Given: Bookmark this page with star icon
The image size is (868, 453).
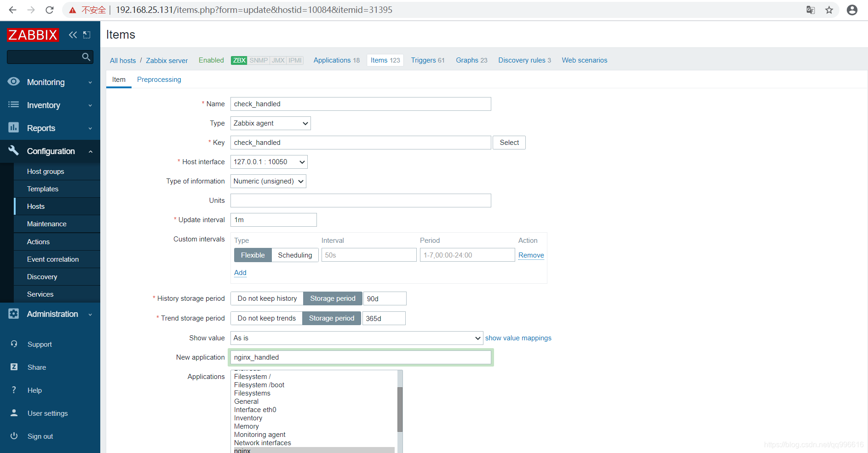Looking at the screenshot, I should [829, 10].
